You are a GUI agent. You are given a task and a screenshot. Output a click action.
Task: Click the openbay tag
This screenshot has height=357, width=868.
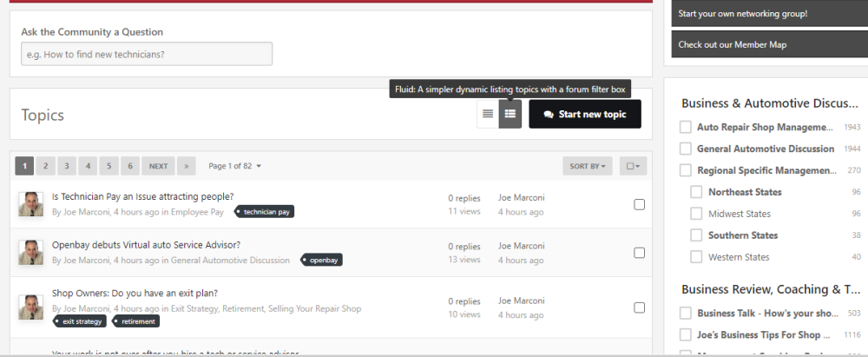tap(322, 260)
